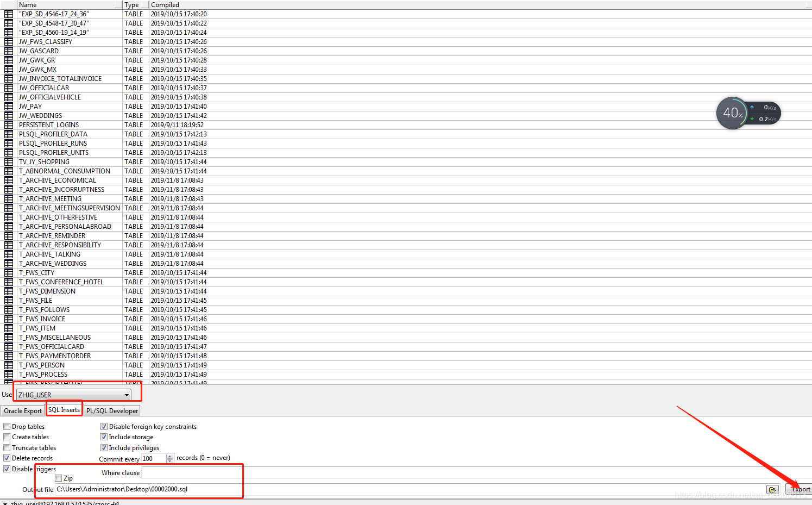The image size is (812, 505).
Task: Select the table icon next to PERSISTENT_LOGINS
Action: (x=8, y=124)
